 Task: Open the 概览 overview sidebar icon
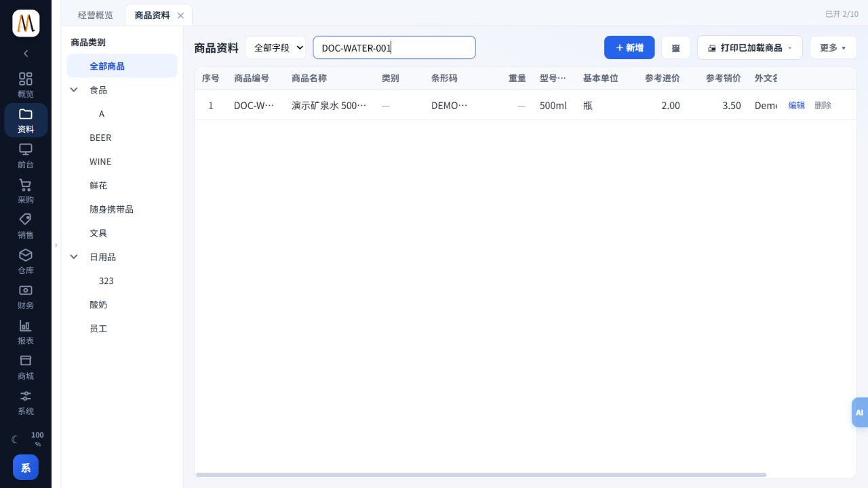click(x=26, y=85)
